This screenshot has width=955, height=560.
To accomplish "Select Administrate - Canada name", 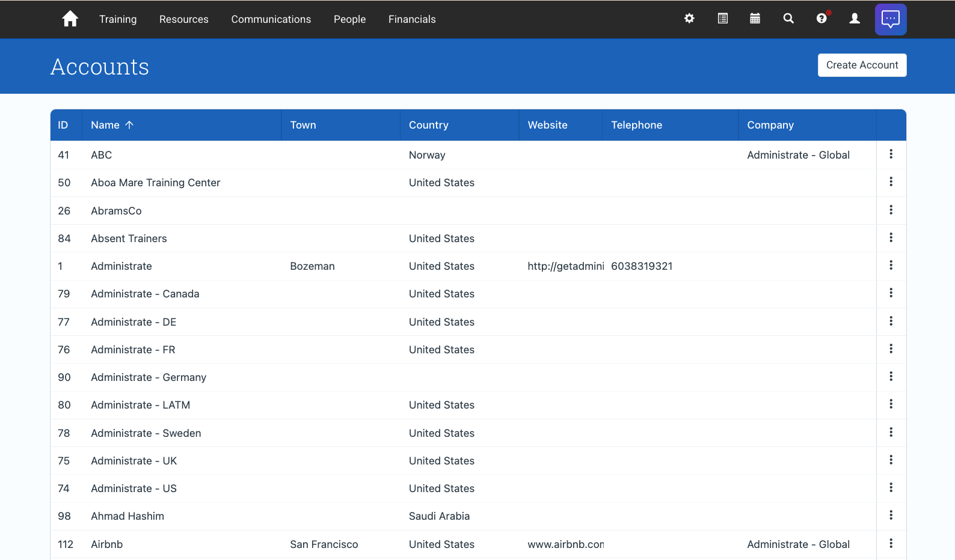I will point(145,294).
